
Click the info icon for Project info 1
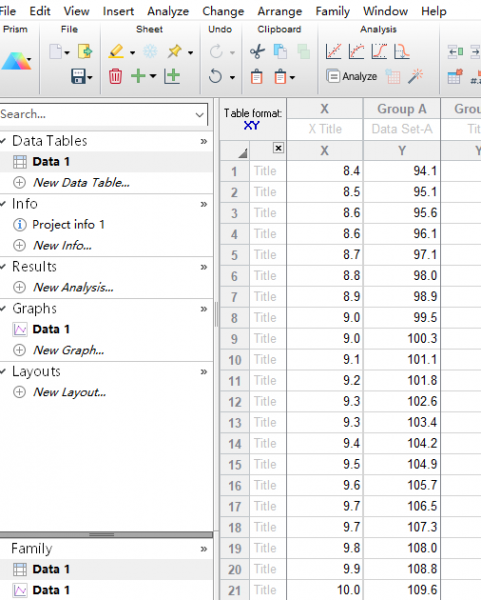(20, 225)
